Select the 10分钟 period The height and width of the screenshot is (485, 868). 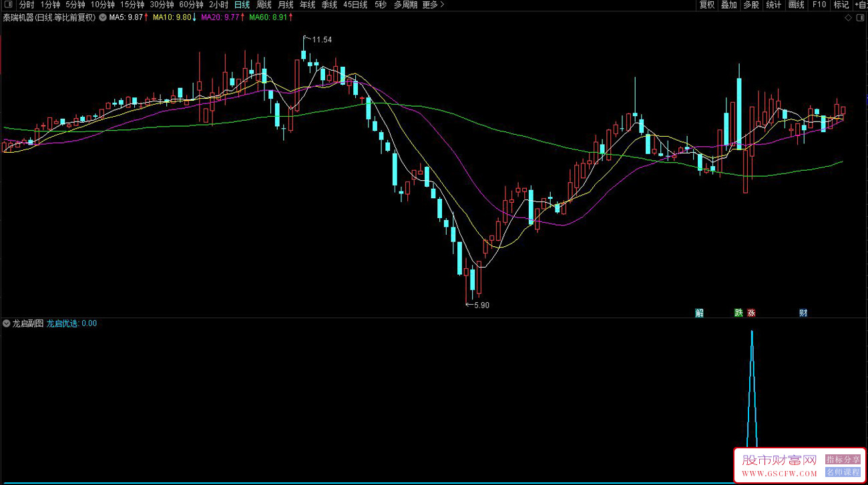click(102, 5)
